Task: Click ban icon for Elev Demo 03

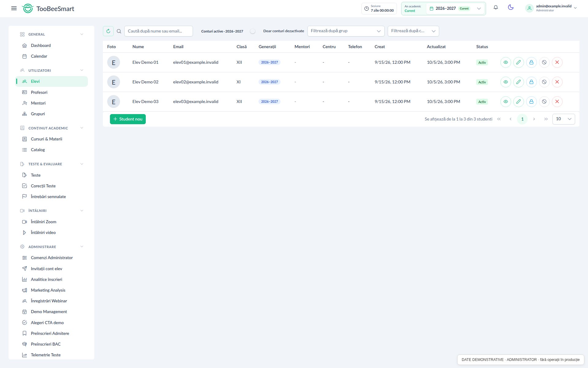Action: click(x=544, y=102)
